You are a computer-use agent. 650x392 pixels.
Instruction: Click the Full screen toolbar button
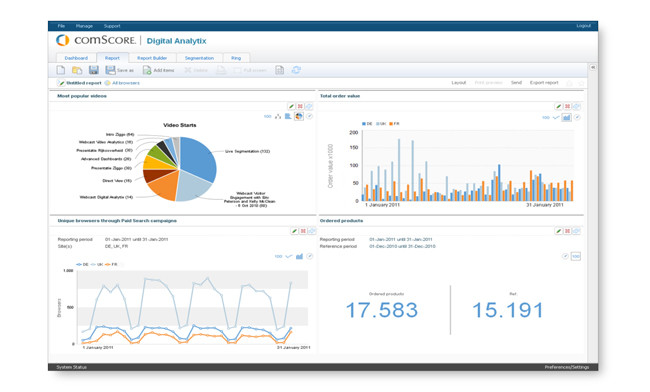point(250,70)
